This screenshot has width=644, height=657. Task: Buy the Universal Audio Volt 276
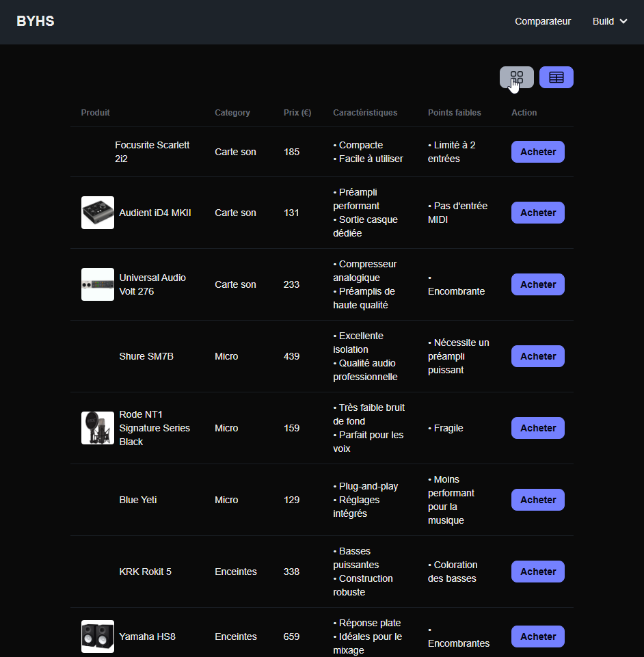(x=537, y=284)
